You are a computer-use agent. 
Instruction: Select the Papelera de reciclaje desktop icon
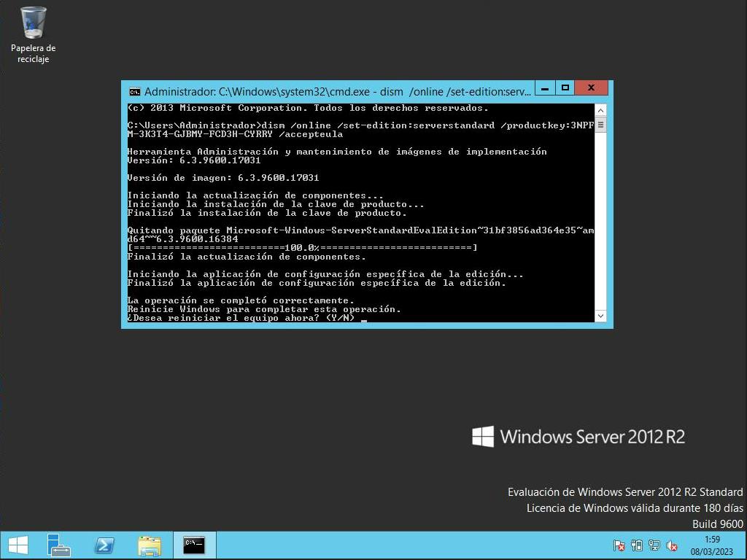point(33,35)
